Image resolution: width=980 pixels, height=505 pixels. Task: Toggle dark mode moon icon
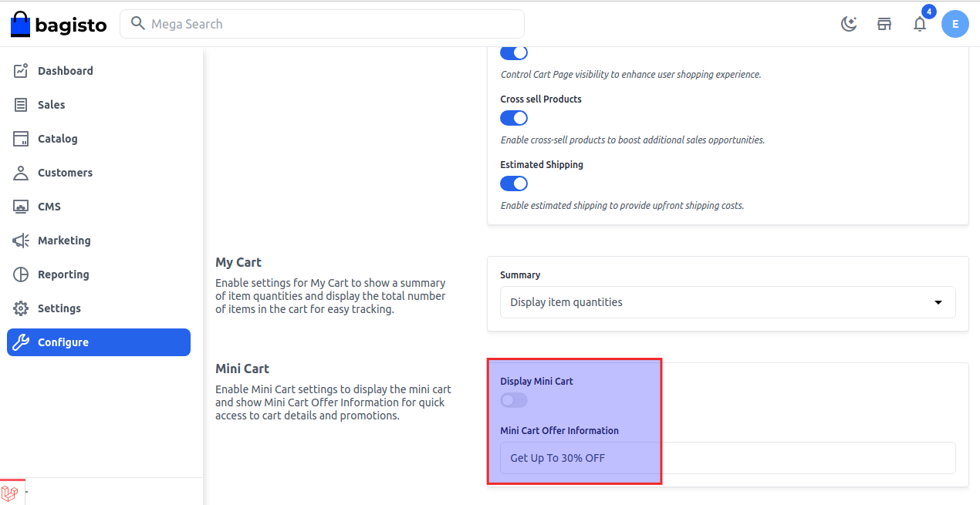click(849, 24)
